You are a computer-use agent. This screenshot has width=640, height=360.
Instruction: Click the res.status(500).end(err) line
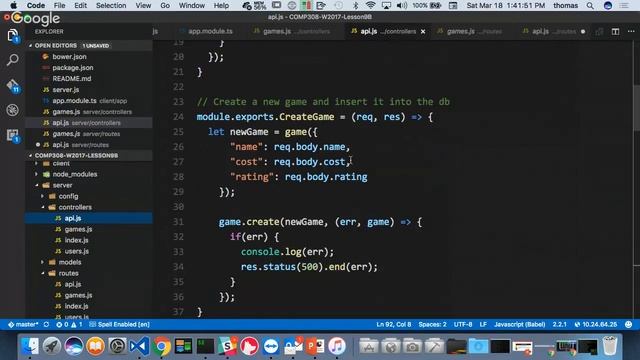click(x=309, y=267)
